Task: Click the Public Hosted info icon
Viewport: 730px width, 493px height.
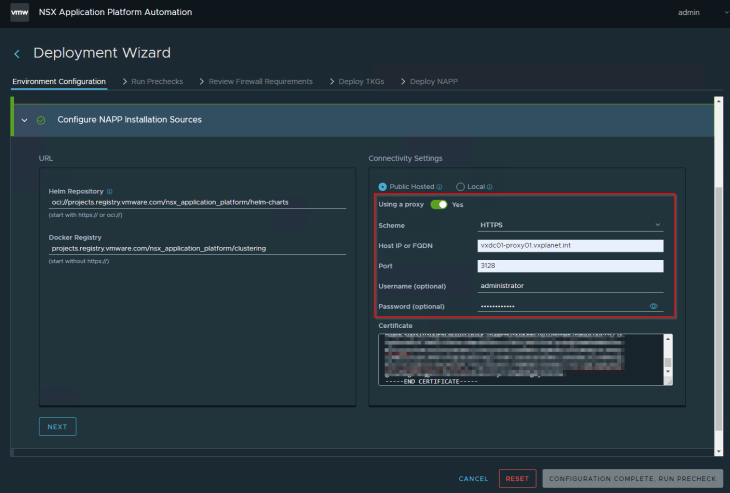Action: coord(439,187)
